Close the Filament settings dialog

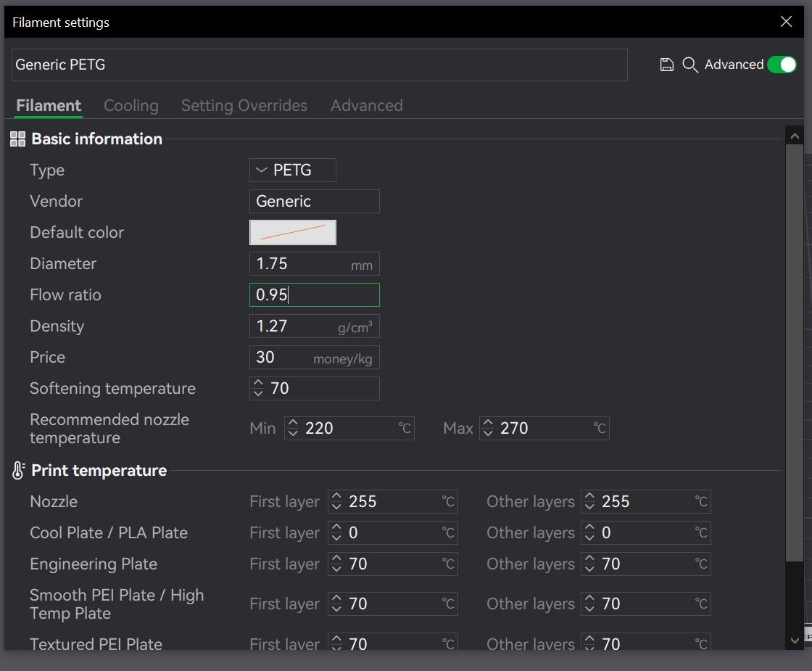click(786, 22)
